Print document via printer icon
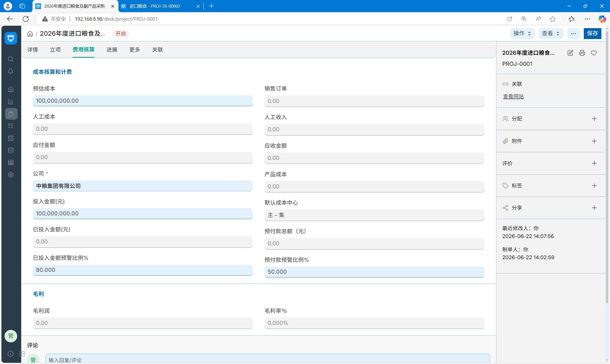Image resolution: width=610 pixels, height=364 pixels. (x=582, y=53)
